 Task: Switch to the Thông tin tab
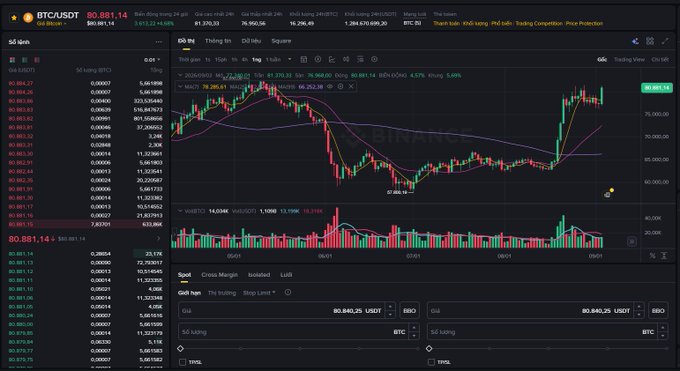218,41
